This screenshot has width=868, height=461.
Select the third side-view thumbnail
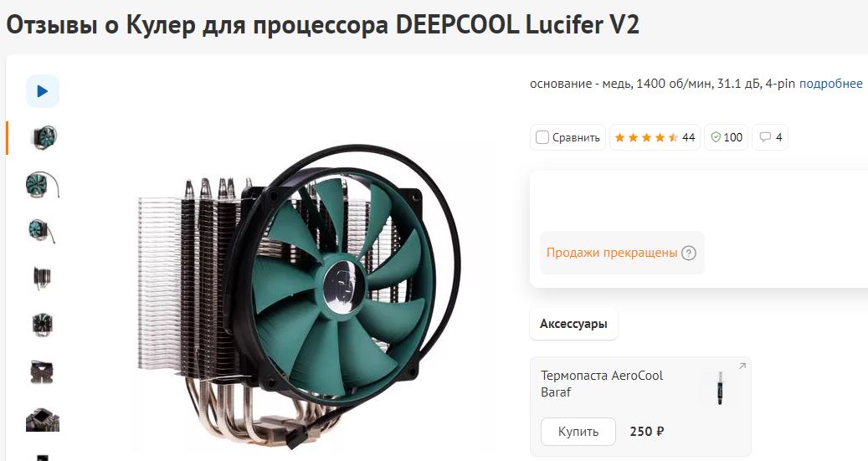point(43,231)
